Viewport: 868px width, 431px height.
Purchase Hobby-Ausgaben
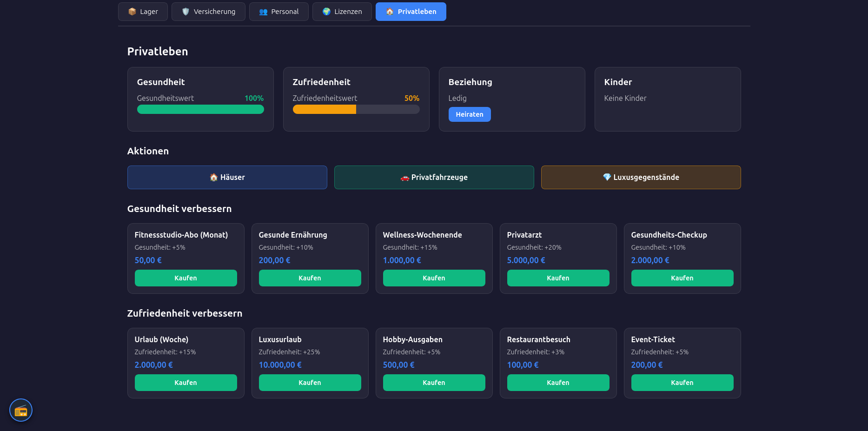(x=434, y=383)
